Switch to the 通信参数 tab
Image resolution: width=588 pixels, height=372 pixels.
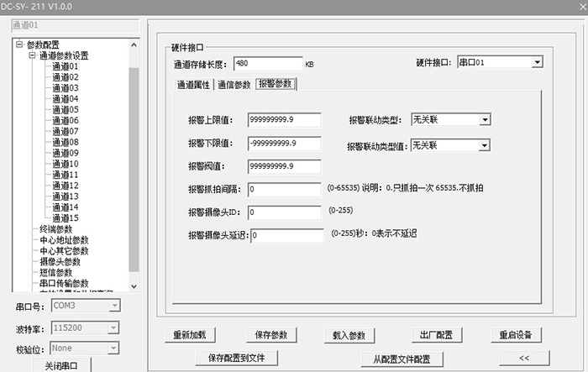click(234, 84)
